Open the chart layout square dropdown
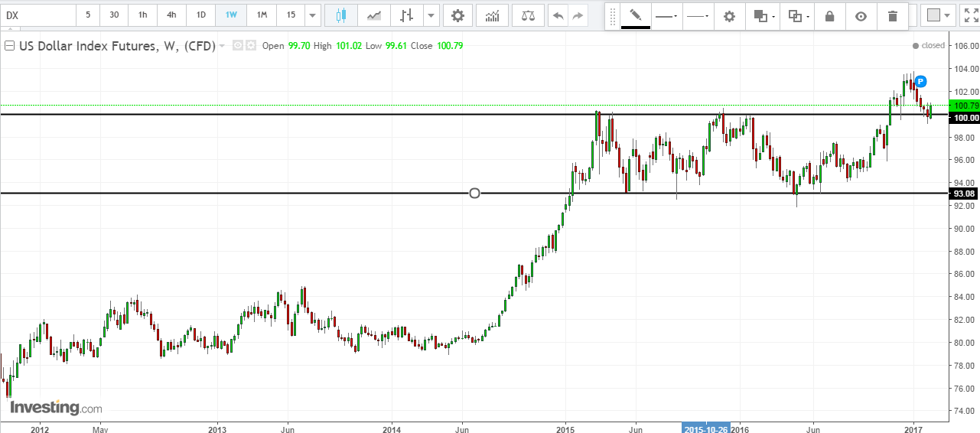This screenshot has width=980, height=433. tap(939, 15)
